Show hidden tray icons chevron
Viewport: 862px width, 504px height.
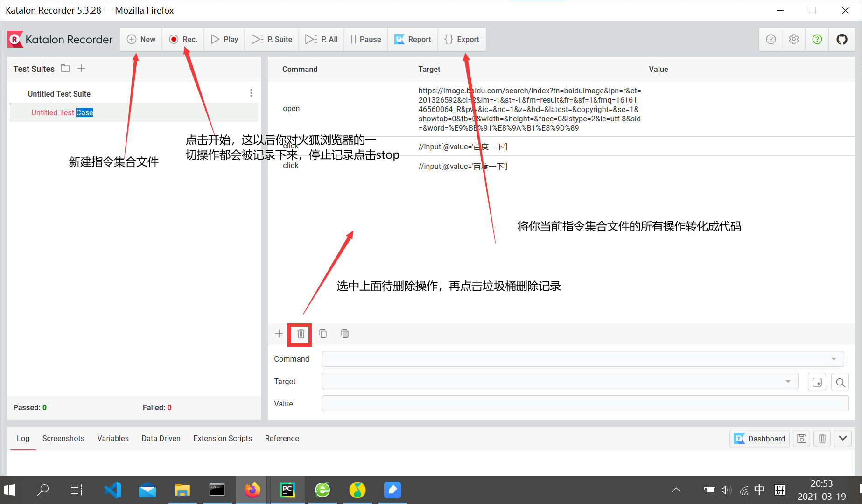676,490
